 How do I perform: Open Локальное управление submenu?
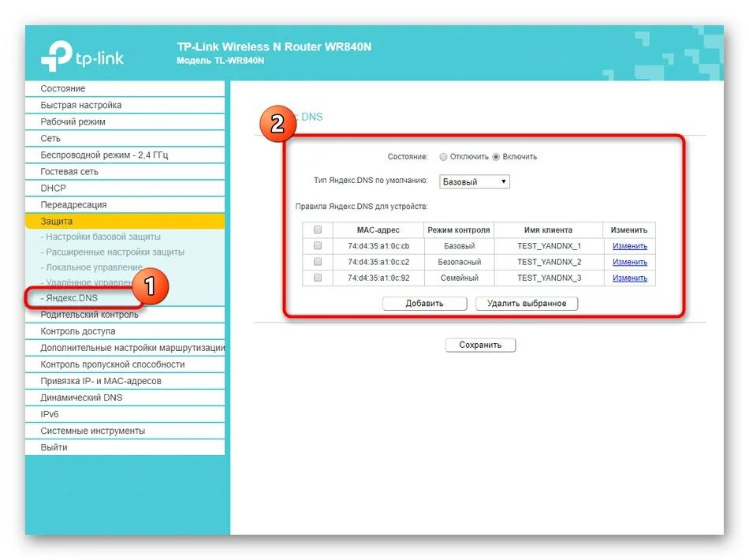point(91,267)
